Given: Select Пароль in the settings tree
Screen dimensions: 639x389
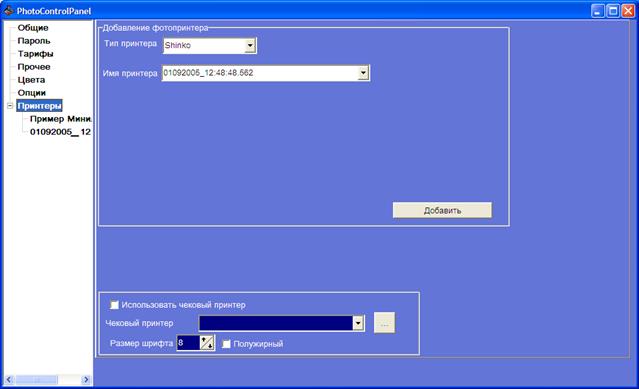Looking at the screenshot, I should pos(33,41).
